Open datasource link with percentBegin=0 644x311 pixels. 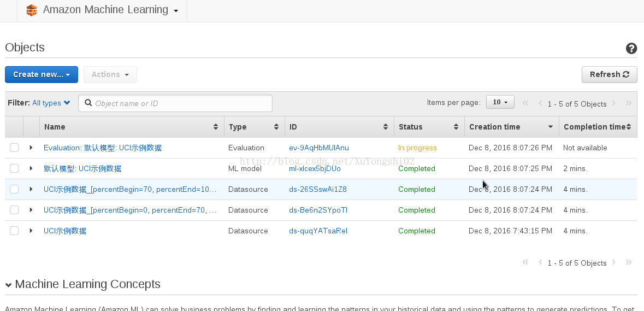[130, 210]
